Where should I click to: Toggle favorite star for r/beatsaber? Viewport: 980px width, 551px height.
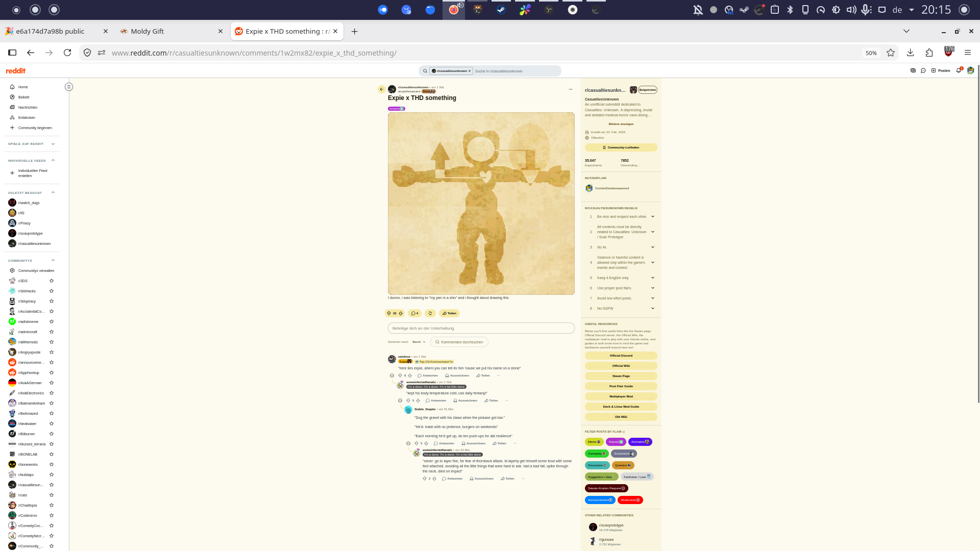tap(52, 423)
